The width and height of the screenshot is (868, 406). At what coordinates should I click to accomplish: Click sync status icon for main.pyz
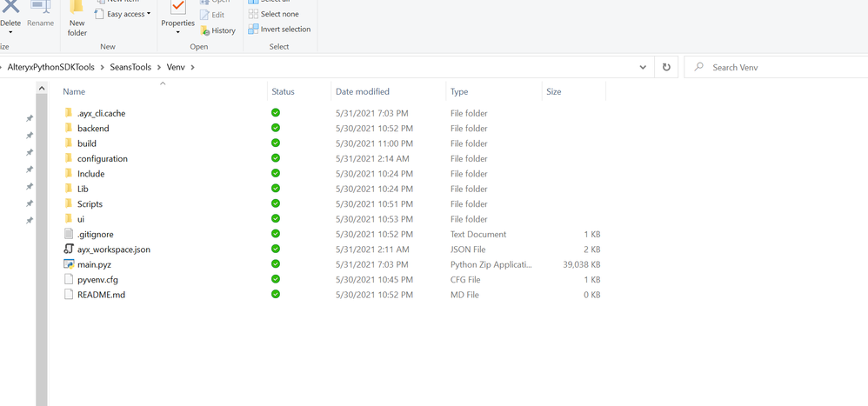tap(276, 263)
